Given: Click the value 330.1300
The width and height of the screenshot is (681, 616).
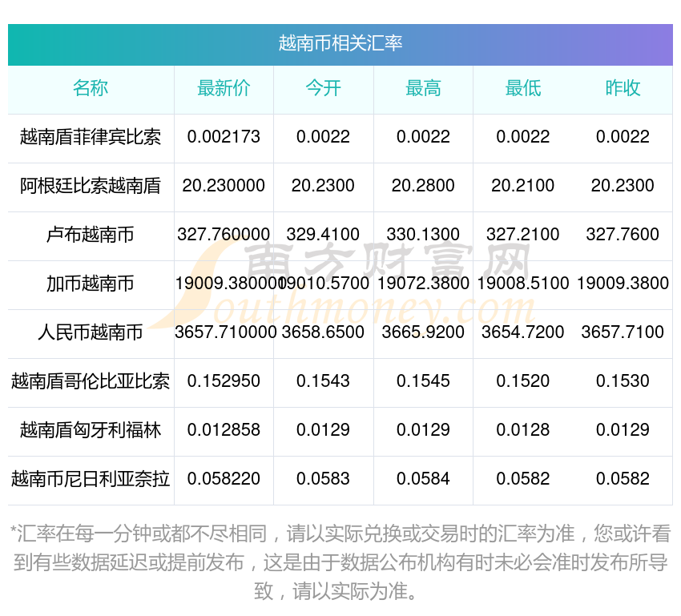Looking at the screenshot, I should [x=423, y=235].
